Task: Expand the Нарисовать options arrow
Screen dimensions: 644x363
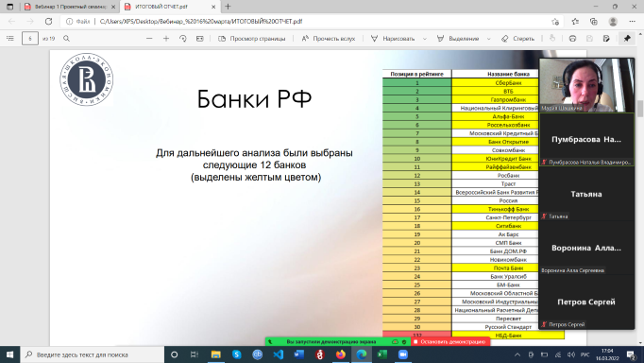Action: pos(425,39)
